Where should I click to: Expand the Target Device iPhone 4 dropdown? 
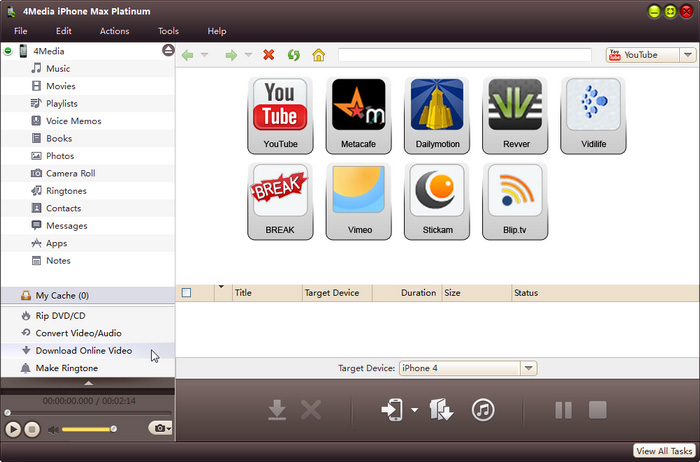pos(529,368)
